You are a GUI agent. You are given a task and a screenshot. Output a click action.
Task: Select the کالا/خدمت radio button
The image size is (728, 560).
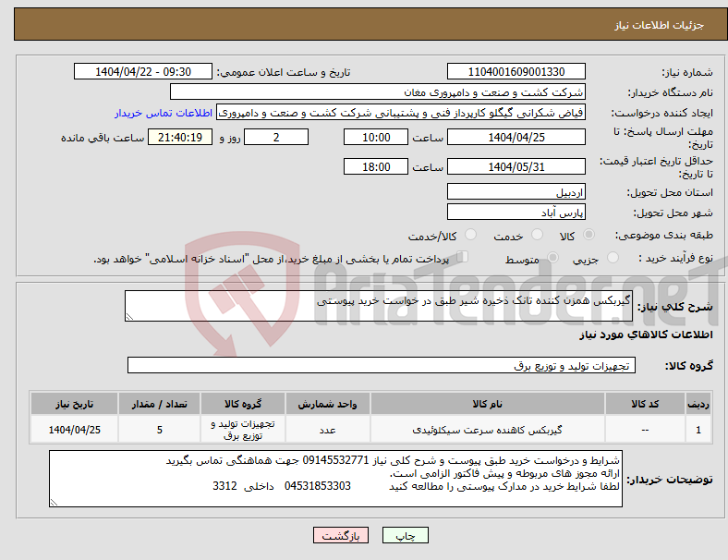pos(471,235)
